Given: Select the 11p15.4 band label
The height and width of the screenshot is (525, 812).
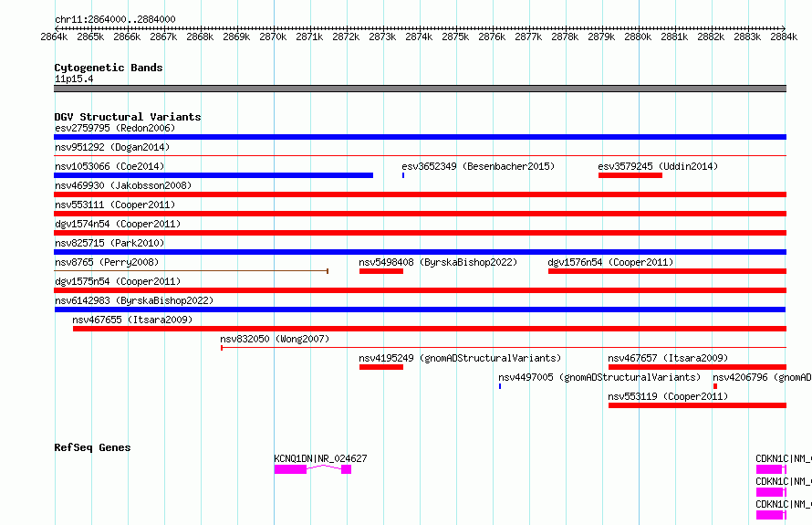Looking at the screenshot, I should point(74,79).
